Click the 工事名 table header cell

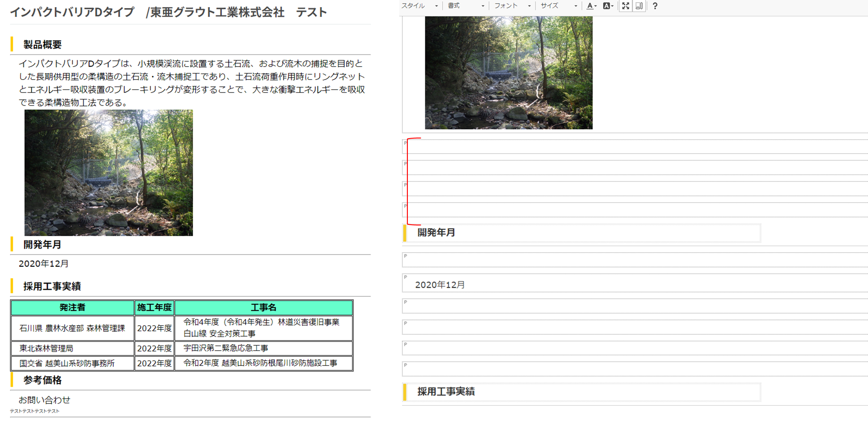pos(263,308)
